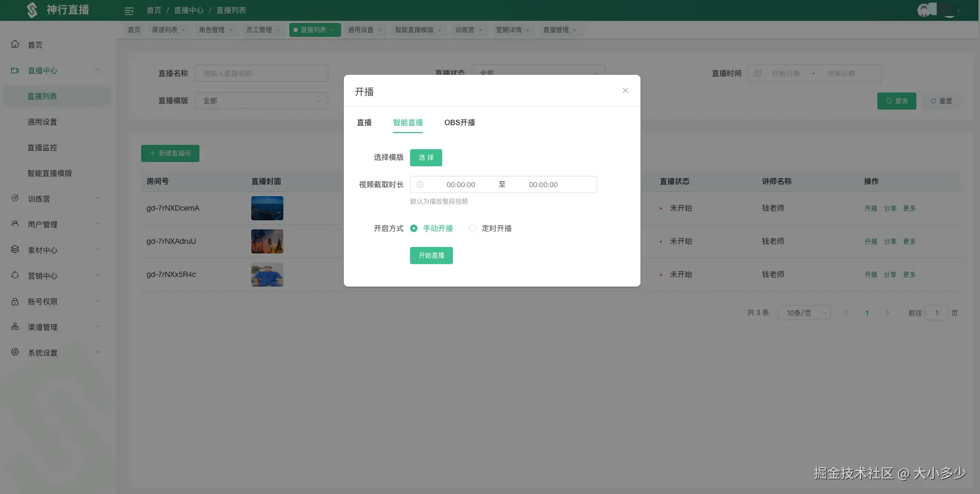Click the 前往 page number input
Viewport: 980px width, 494px height.
(x=937, y=313)
